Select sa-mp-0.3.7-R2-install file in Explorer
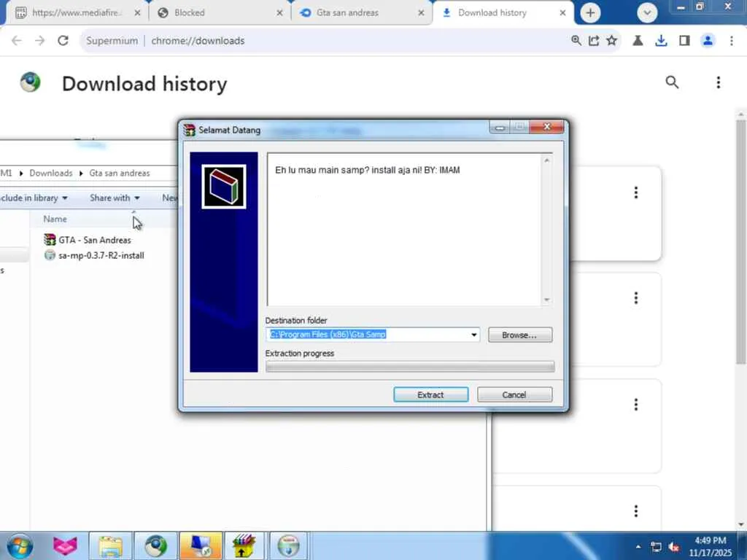The image size is (747, 560). pyautogui.click(x=94, y=255)
